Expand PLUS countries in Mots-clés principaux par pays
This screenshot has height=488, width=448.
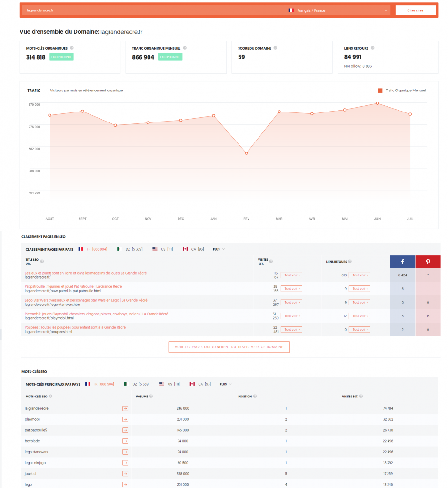pos(226,384)
